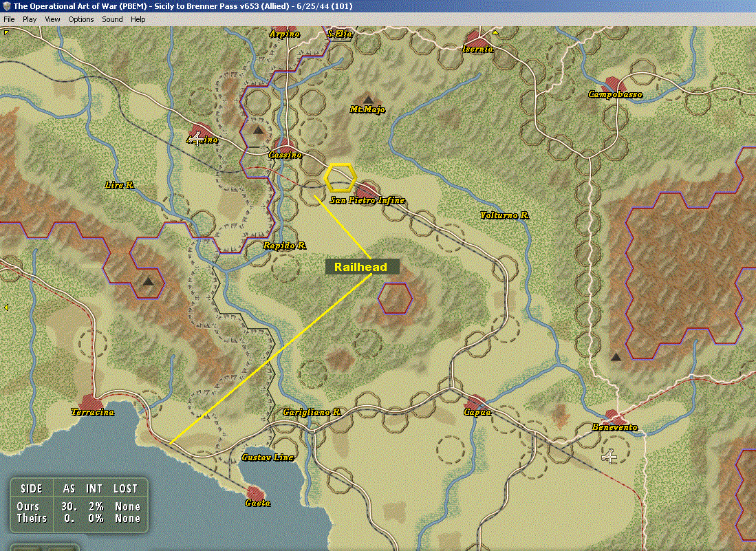The image size is (756, 551).
Task: Click the Mt.Majo map label
Action: pos(367,109)
